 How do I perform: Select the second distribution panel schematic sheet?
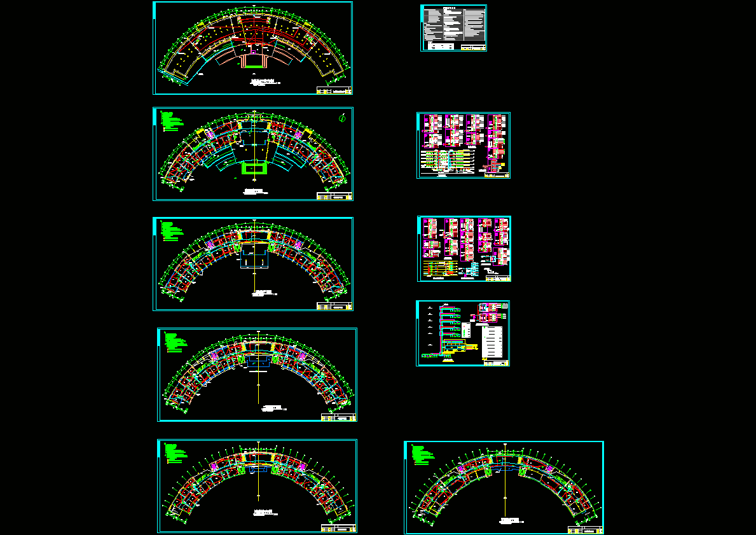[464, 249]
